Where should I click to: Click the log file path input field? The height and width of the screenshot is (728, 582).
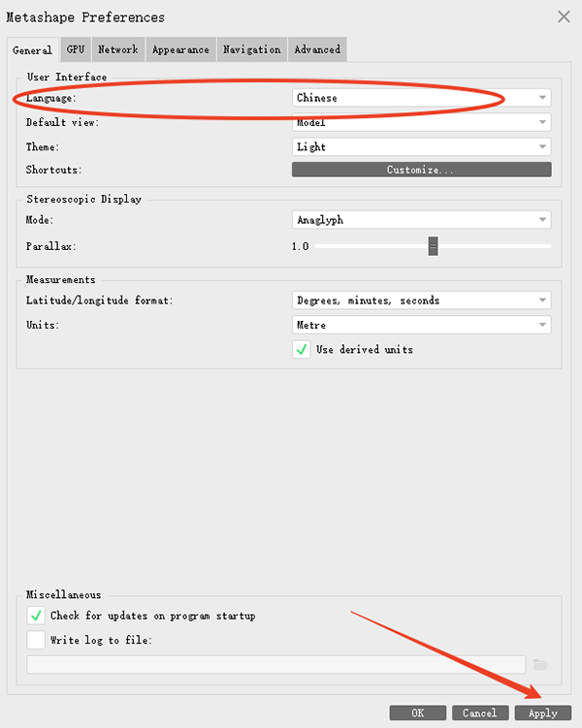point(276,664)
